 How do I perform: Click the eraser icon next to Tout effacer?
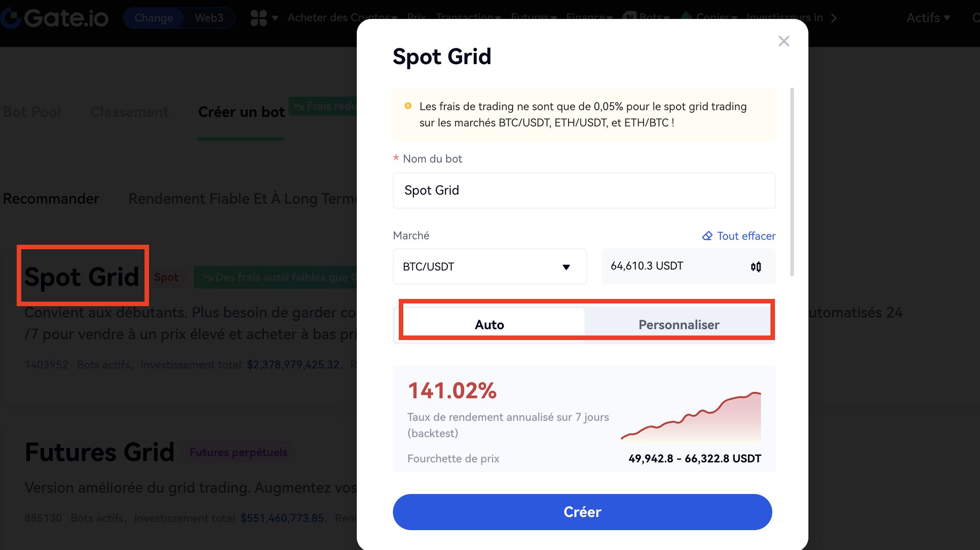pos(707,236)
